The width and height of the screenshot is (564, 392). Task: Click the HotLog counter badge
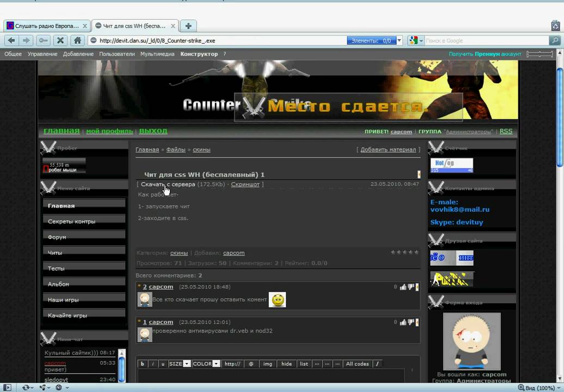(x=452, y=166)
